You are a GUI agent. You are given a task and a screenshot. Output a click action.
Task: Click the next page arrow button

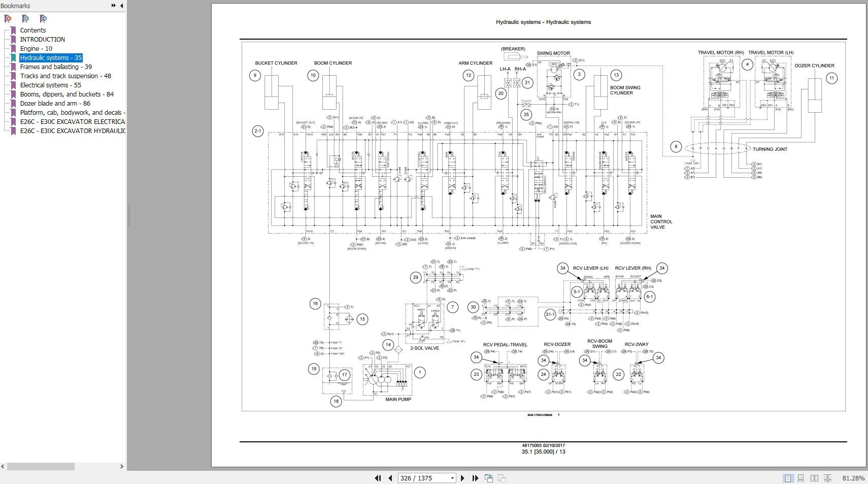[x=462, y=478]
